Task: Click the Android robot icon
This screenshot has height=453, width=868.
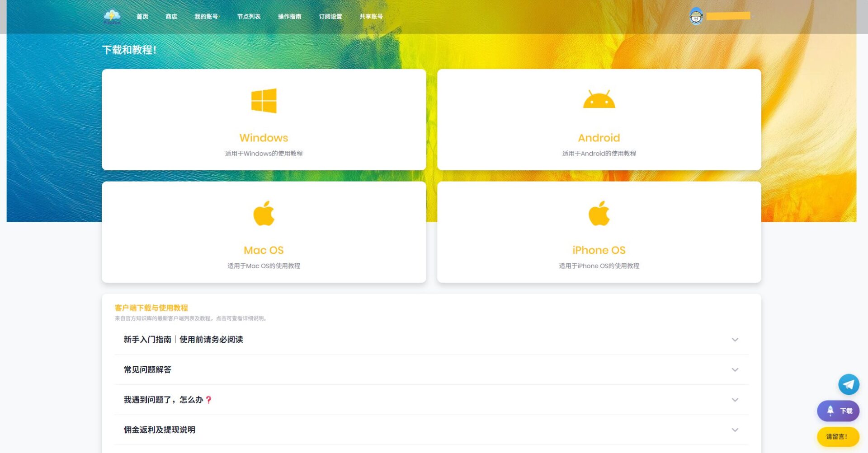Action: (599, 99)
